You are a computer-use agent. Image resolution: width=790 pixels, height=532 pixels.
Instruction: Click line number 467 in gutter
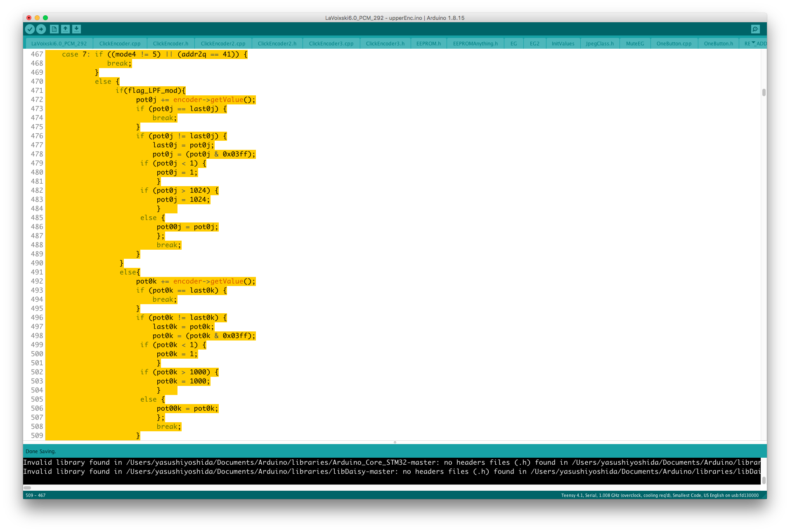click(x=37, y=54)
